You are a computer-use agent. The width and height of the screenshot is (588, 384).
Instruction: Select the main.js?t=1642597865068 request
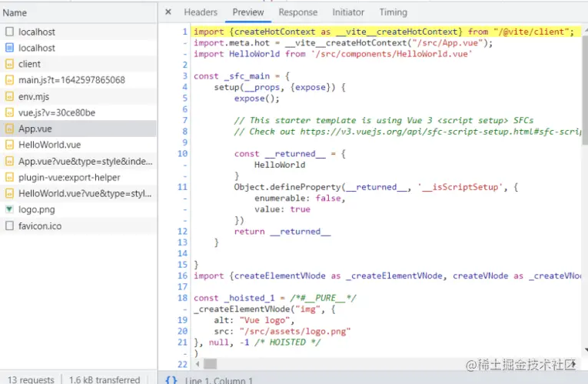(71, 80)
